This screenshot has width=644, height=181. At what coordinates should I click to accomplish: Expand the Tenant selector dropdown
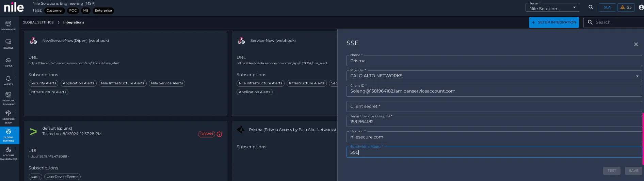click(553, 7)
